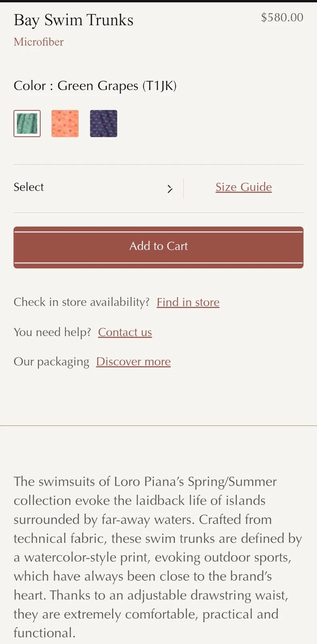Screen dimensions: 317x644
Task: Click the Microfiber material label
Action: pos(39,42)
